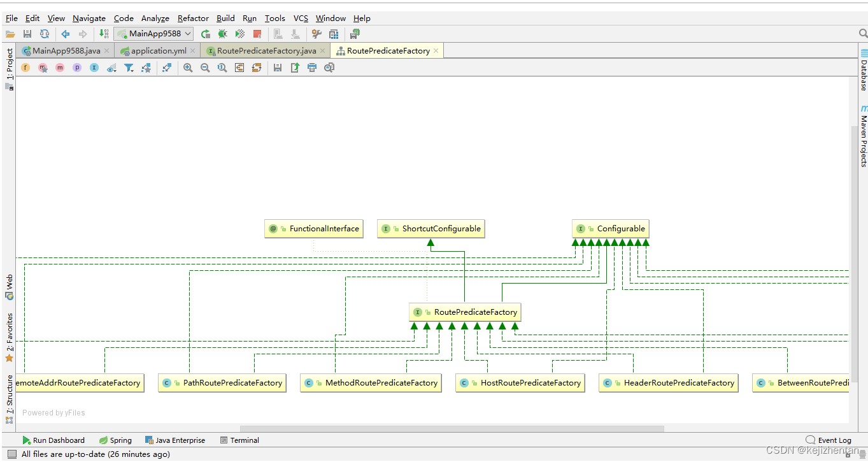The height and width of the screenshot is (462, 868).
Task: Click the tool windows quick access icon
Action: pos(11,454)
